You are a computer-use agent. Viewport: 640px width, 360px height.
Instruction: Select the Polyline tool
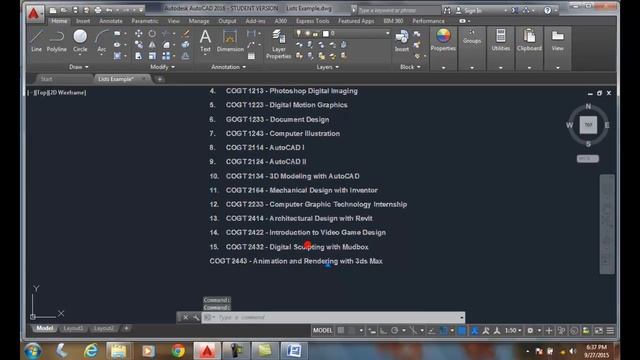(x=56, y=40)
